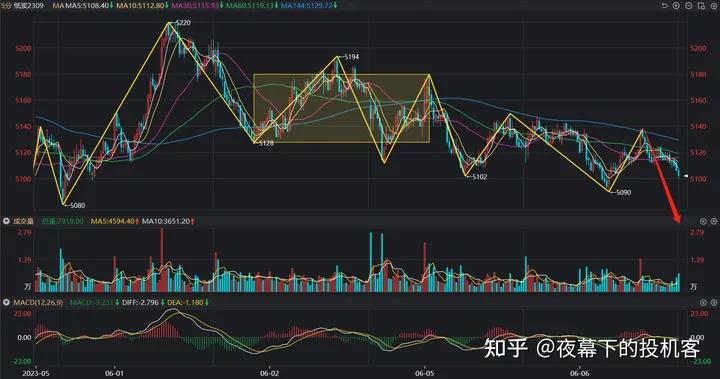720x379 pixels.
Task: Click the left axis 5200 price tick
Action: (x=23, y=48)
